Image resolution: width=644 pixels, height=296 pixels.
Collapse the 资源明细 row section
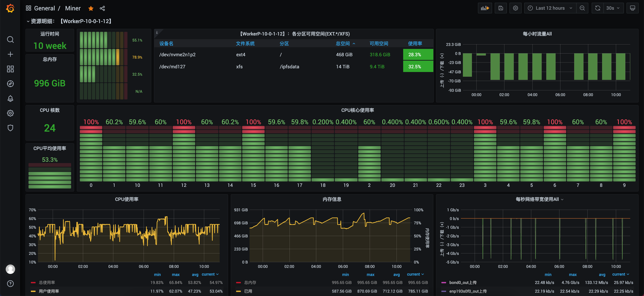pos(28,21)
